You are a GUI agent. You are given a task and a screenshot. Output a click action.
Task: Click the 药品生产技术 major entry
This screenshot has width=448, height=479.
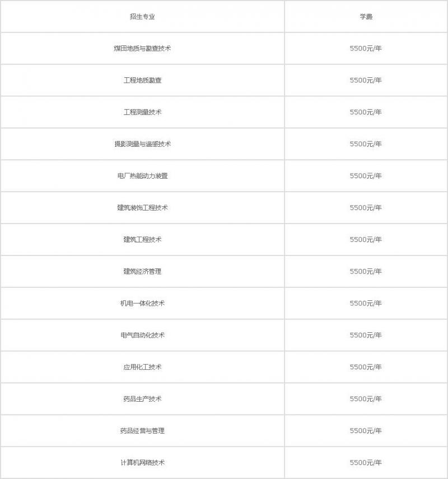click(142, 399)
